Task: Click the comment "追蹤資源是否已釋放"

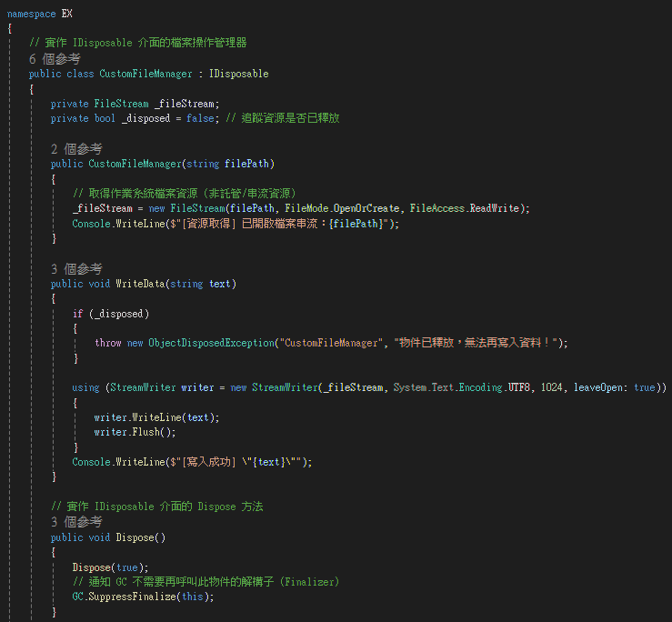Action: tap(290, 118)
